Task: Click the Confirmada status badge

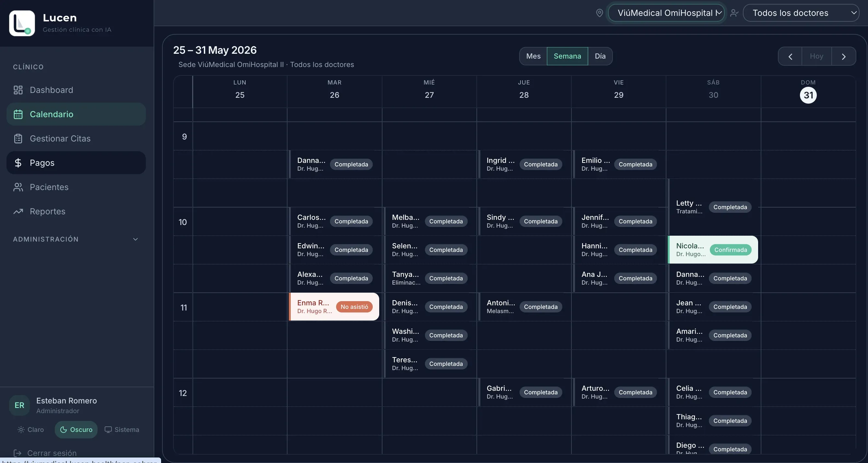Action: [x=731, y=250]
